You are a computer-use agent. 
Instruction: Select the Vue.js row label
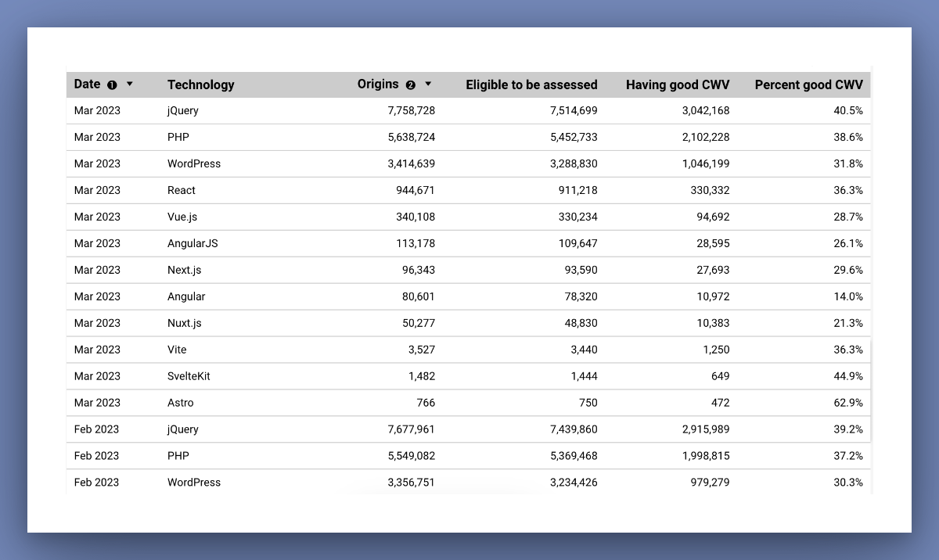[182, 217]
